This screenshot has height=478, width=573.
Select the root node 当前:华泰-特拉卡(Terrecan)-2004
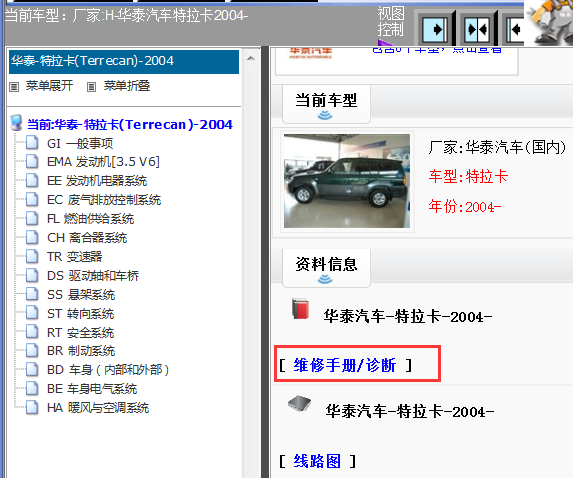(130, 125)
